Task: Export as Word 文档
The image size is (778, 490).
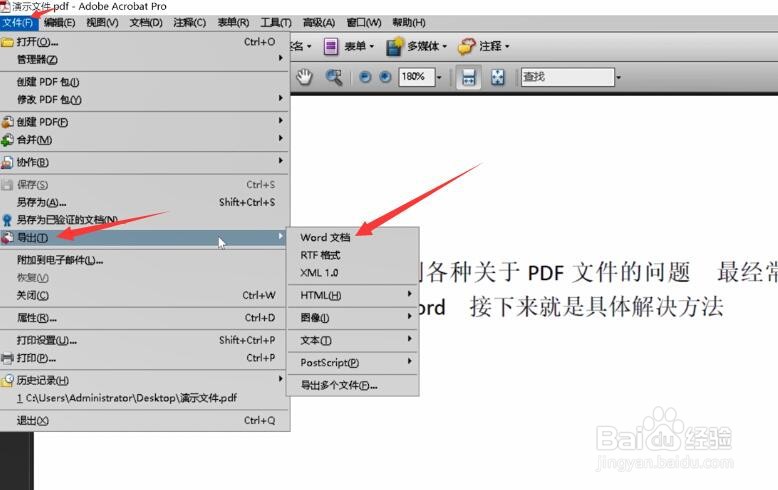Action: click(x=353, y=238)
